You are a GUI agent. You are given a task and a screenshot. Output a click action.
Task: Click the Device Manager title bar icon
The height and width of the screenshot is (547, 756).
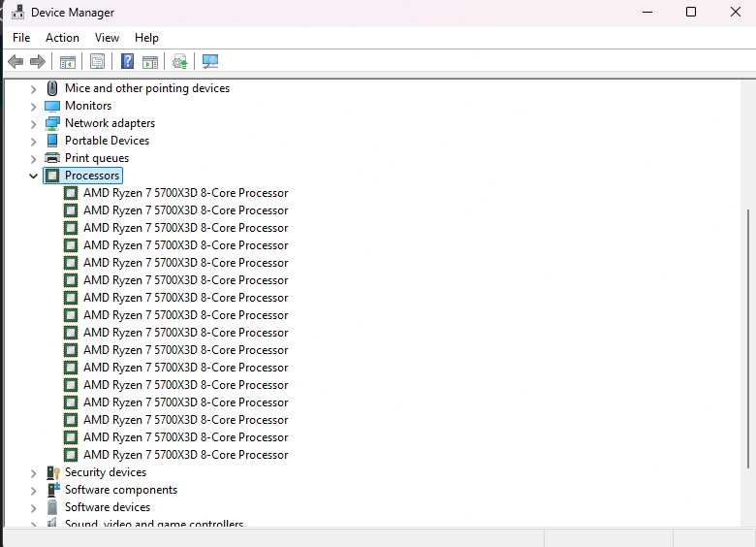click(17, 12)
